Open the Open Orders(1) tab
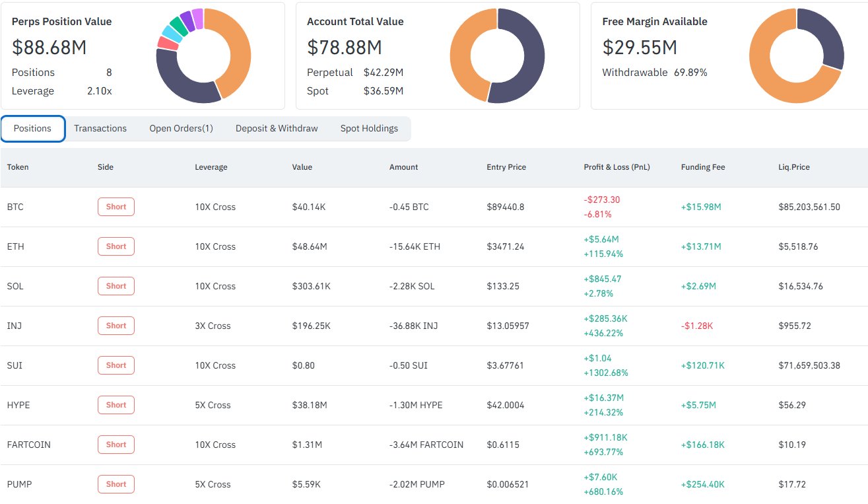 [181, 129]
